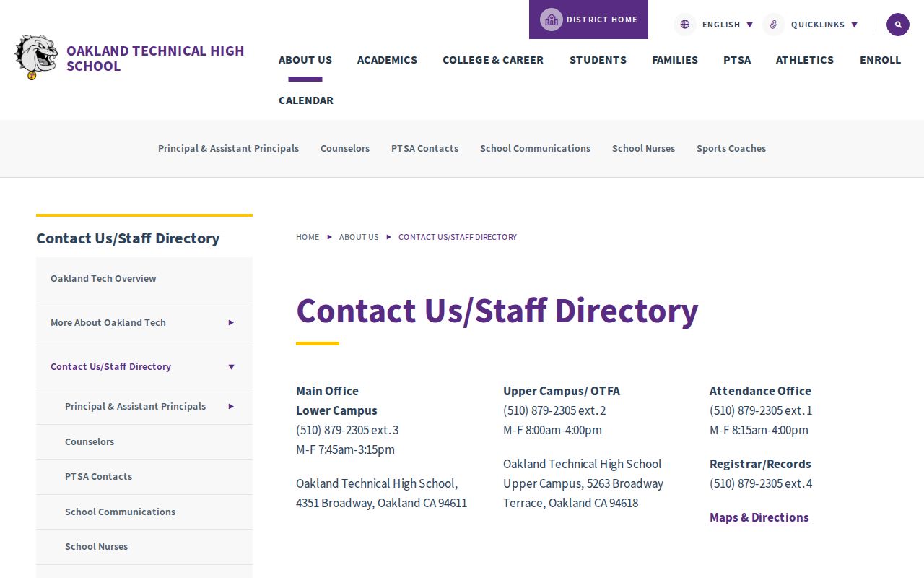The image size is (924, 578).
Task: Click the Main Office heading
Action: pos(327,391)
